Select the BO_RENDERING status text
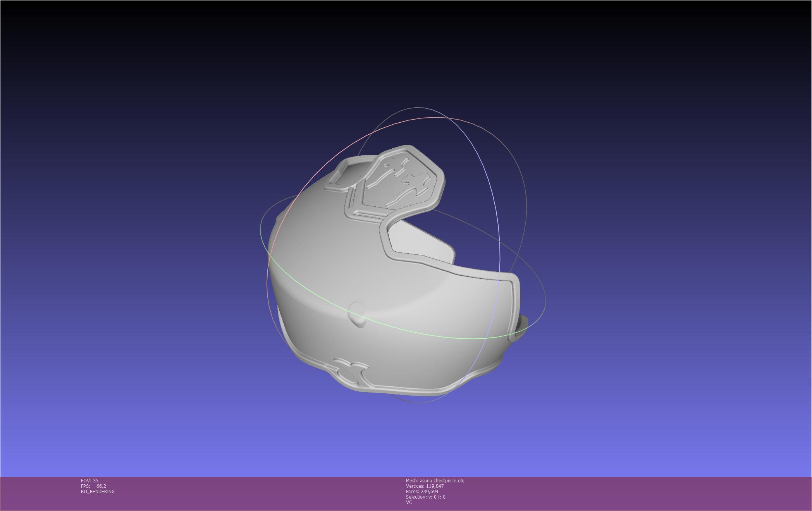The image size is (812, 511). click(98, 491)
